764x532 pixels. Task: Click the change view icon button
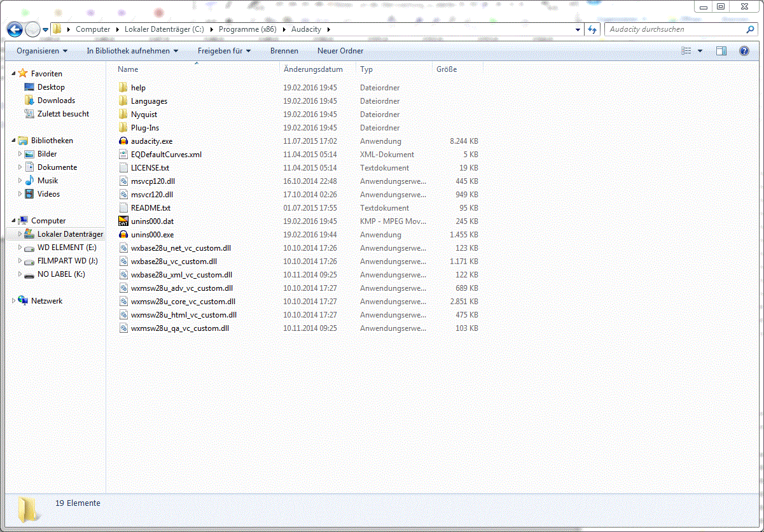pyautogui.click(x=686, y=51)
